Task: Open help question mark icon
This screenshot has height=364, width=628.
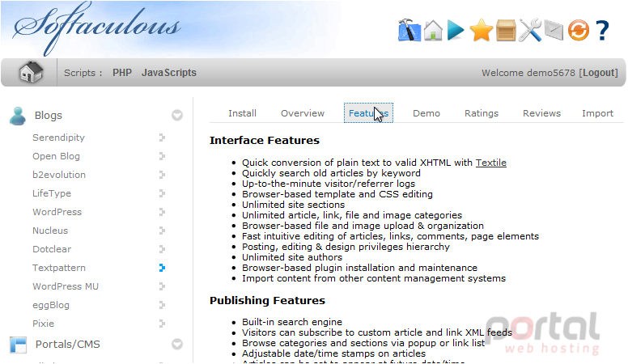Action: click(602, 31)
